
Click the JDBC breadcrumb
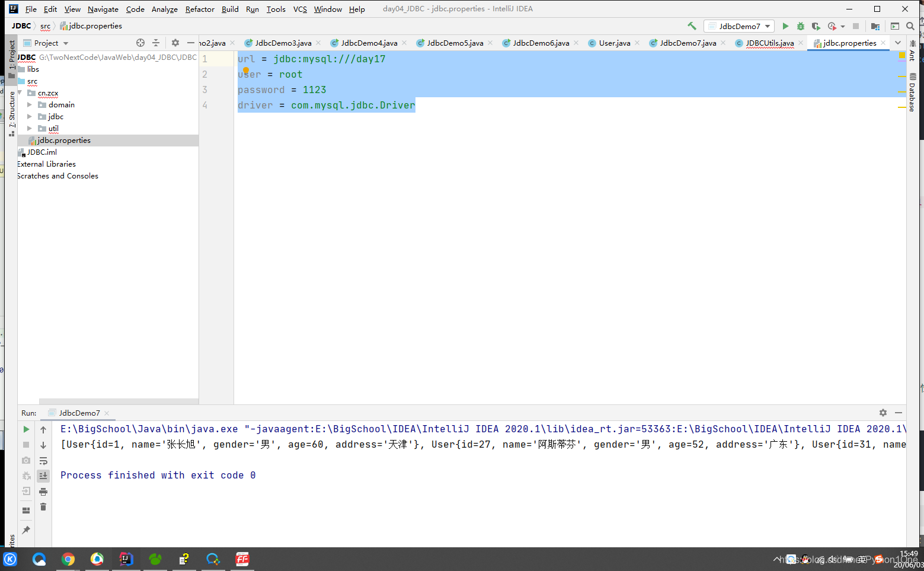click(21, 26)
